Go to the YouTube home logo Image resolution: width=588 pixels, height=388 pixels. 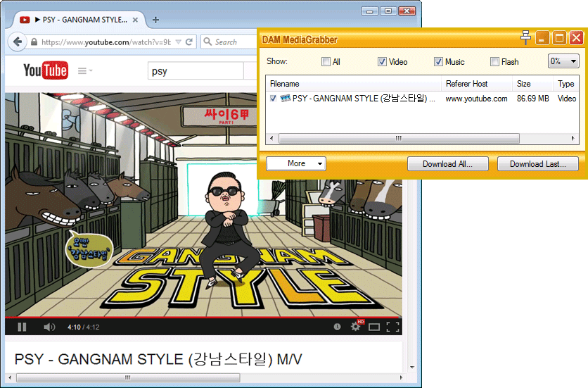pos(46,70)
